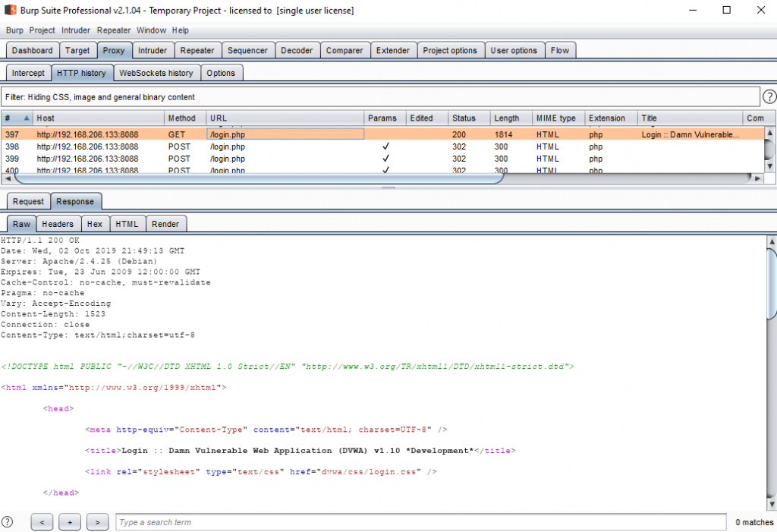Click the filter bar to edit filters
Screen dimensions: 777x532
tap(379, 97)
